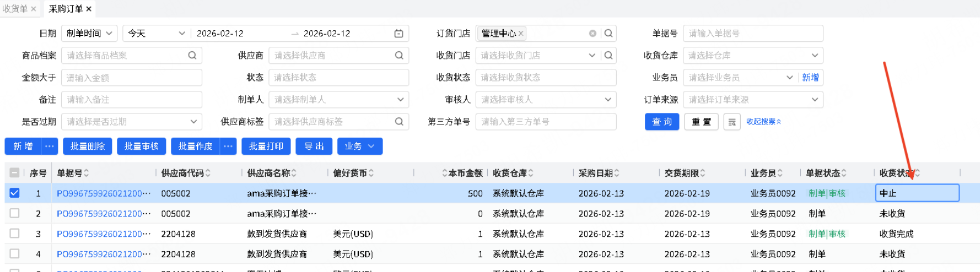Uncheck the row 1 checkbox

15,193
